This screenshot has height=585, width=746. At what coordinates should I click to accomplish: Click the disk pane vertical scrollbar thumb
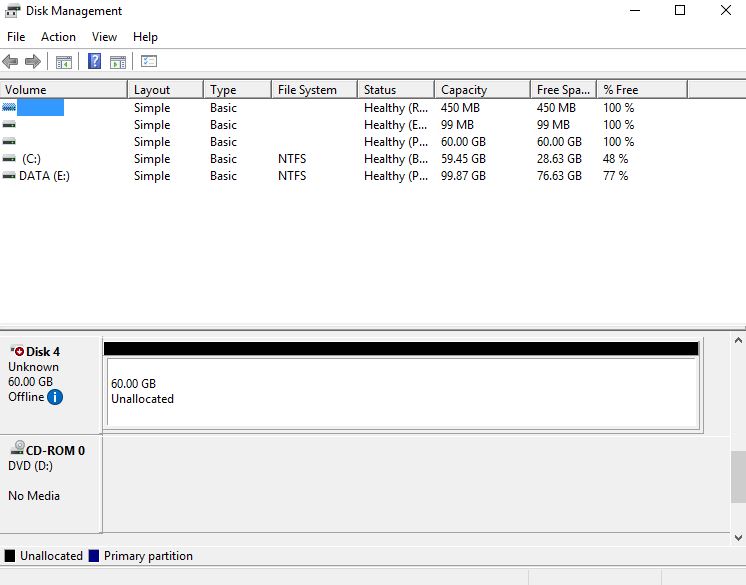pos(738,477)
